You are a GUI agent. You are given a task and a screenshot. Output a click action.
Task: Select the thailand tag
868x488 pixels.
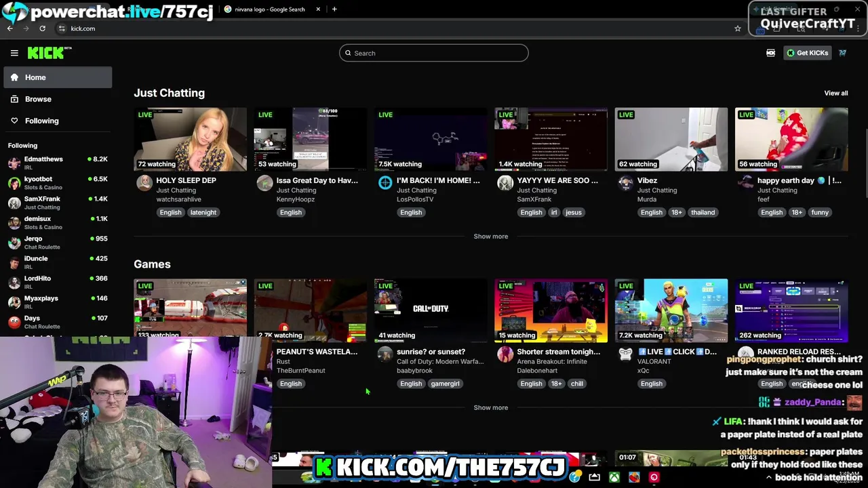703,212
